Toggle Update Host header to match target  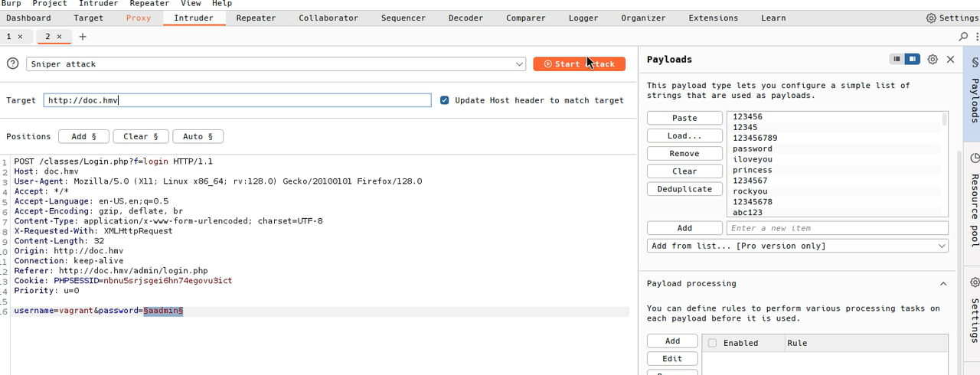pyautogui.click(x=444, y=100)
